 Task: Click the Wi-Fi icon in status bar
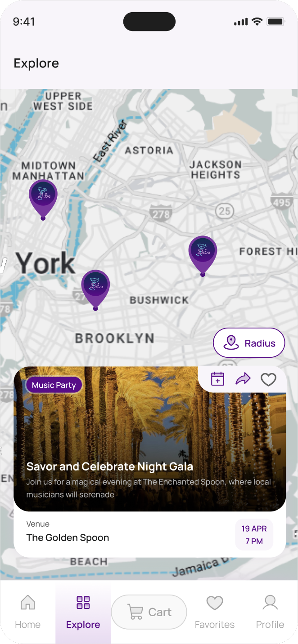(257, 22)
